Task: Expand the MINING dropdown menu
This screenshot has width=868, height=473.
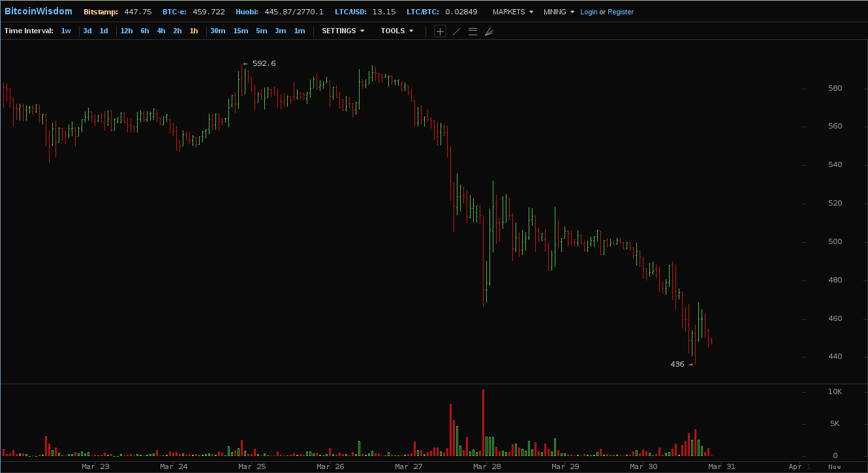Action: [559, 12]
